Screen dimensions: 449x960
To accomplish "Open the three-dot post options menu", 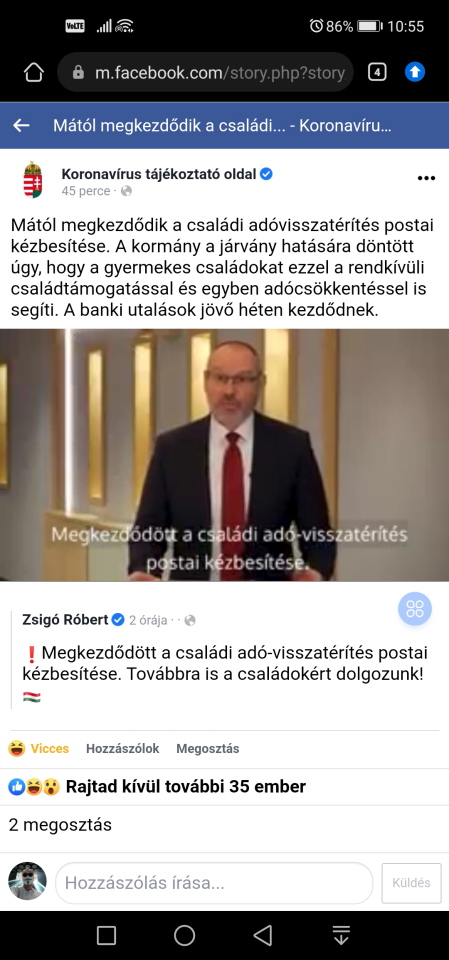I will (426, 178).
